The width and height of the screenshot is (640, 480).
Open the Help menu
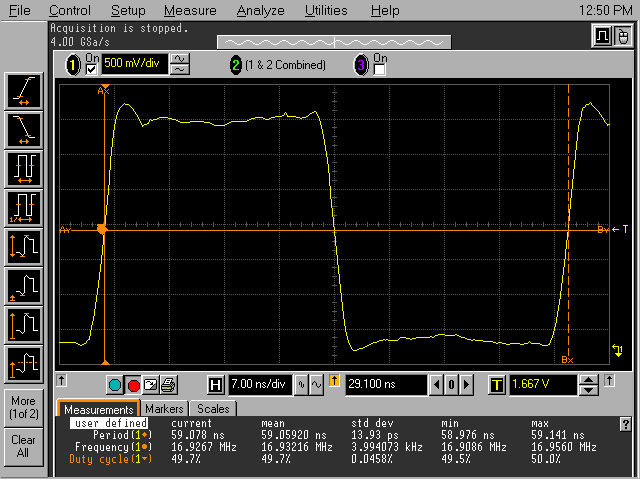(385, 10)
